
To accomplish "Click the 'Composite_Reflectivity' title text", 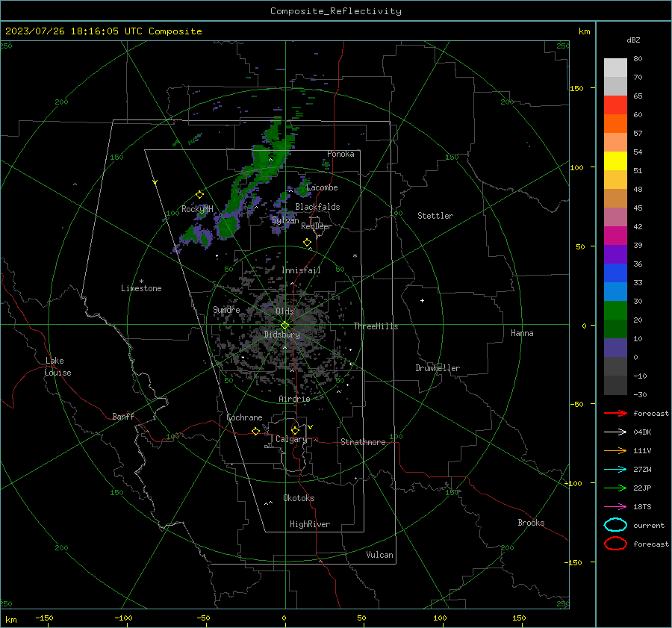I will 336,11.
